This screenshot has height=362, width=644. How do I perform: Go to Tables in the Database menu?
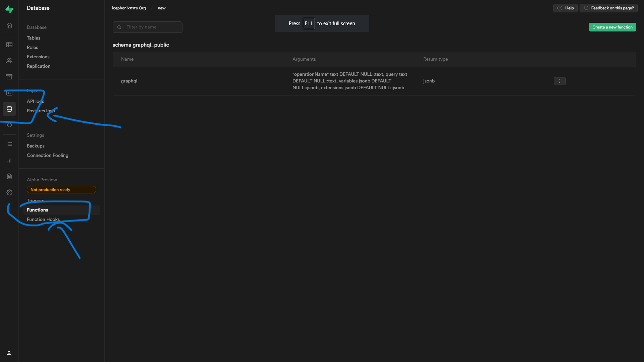34,38
